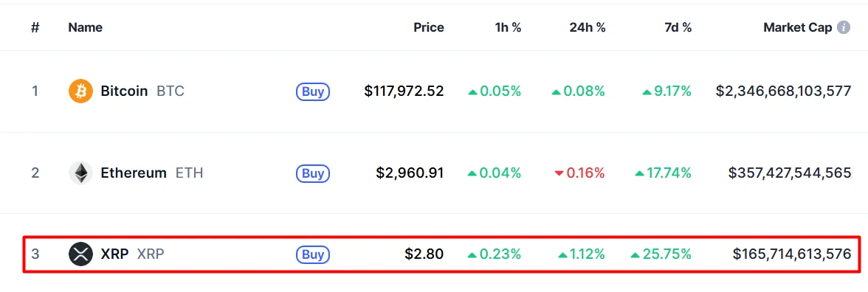Viewport: 868px width, 292px height.
Task: Sort by the 1h % column header
Action: 508,28
